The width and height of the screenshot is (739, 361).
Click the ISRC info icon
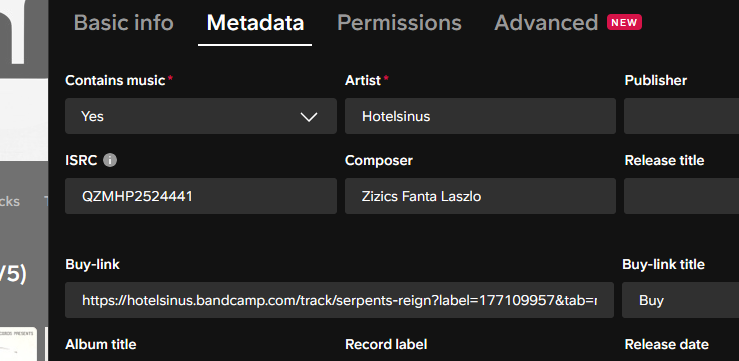point(110,160)
